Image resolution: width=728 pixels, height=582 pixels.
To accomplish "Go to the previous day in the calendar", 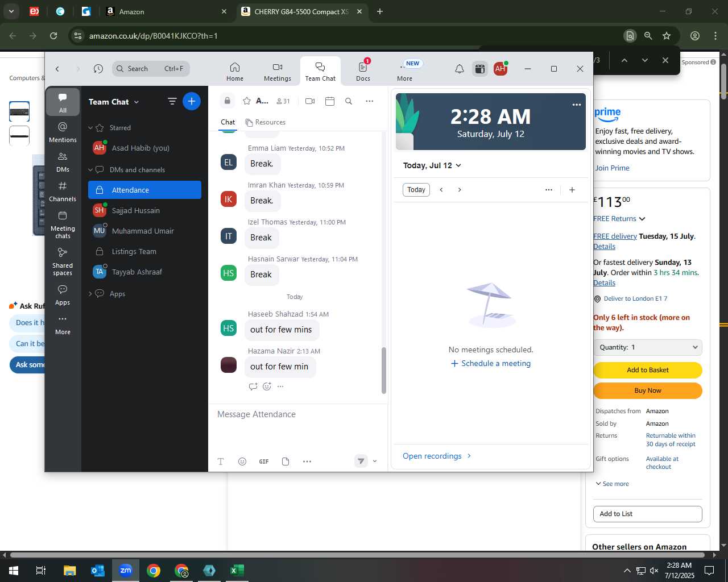I will tap(441, 190).
